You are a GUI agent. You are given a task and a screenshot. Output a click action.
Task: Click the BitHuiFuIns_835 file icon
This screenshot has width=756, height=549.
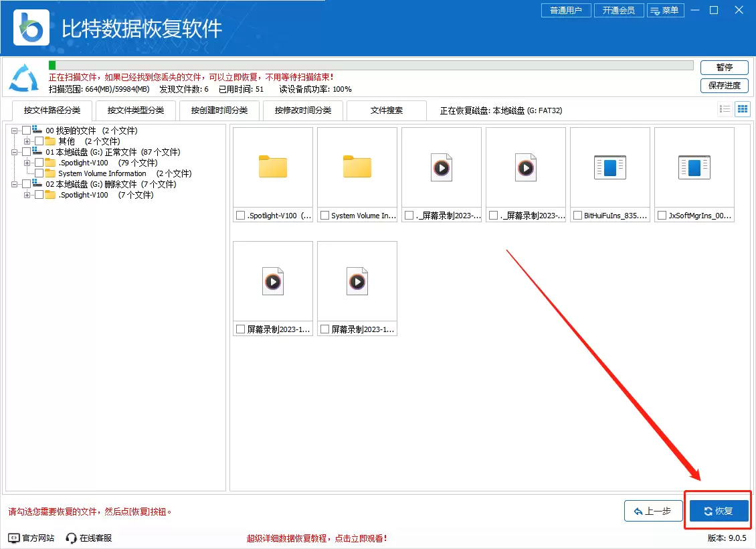coord(610,165)
